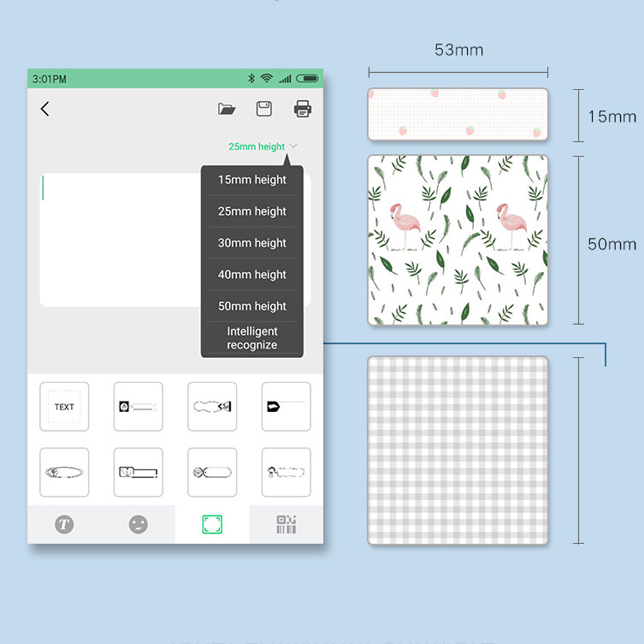The height and width of the screenshot is (644, 644).
Task: Open saved files via folder icon
Action: pyautogui.click(x=227, y=109)
